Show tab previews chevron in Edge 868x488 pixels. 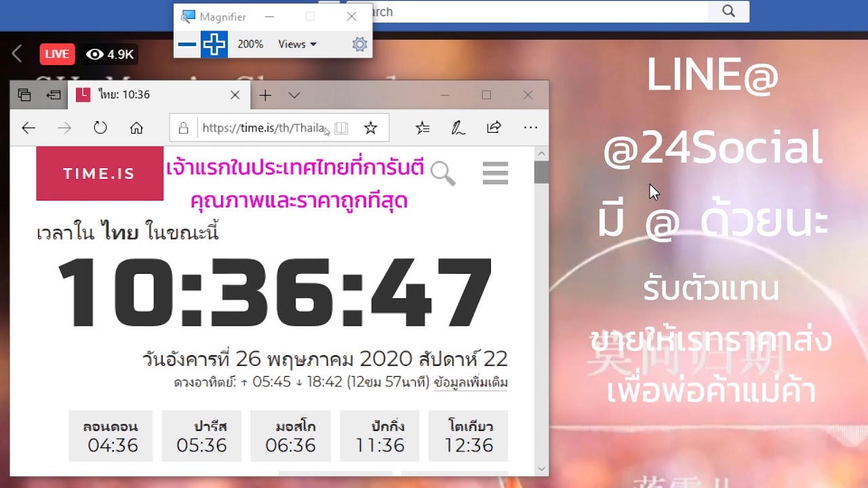pos(294,95)
